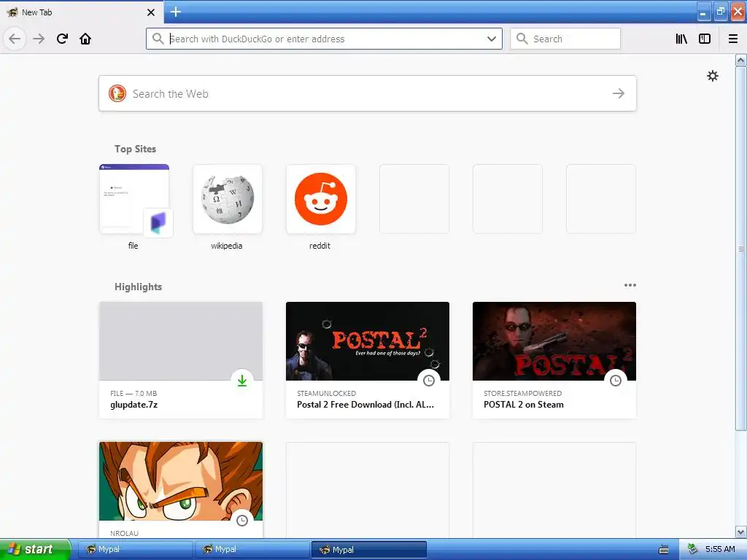Click the scrollbar down arrow

[740, 532]
